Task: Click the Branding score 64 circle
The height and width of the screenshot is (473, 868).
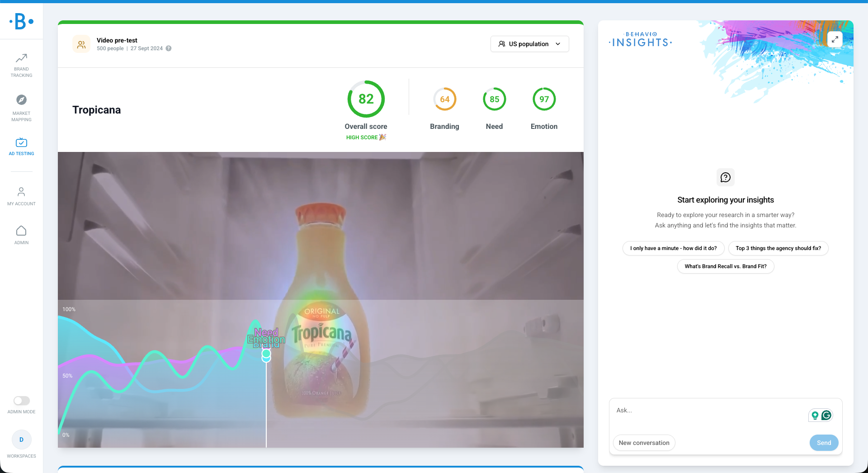Action: pos(445,99)
